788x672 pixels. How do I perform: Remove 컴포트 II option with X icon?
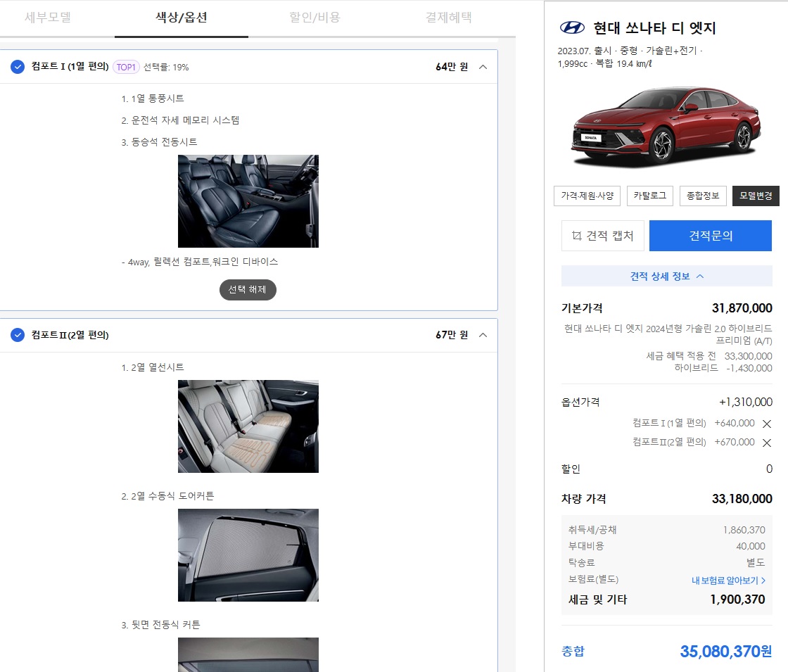coord(767,443)
